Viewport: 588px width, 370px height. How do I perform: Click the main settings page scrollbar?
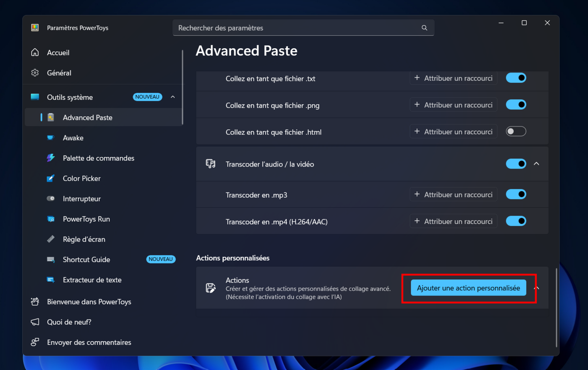(556, 308)
